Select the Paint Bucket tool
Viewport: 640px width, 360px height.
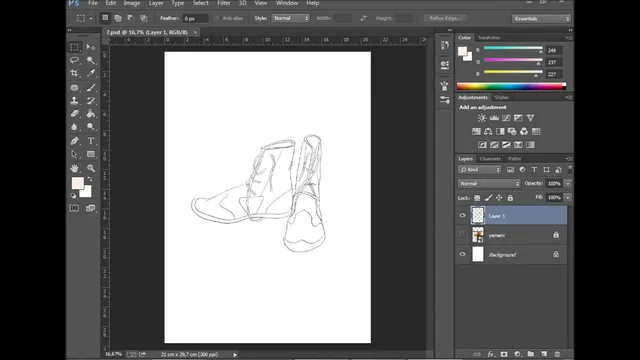pyautogui.click(x=91, y=113)
